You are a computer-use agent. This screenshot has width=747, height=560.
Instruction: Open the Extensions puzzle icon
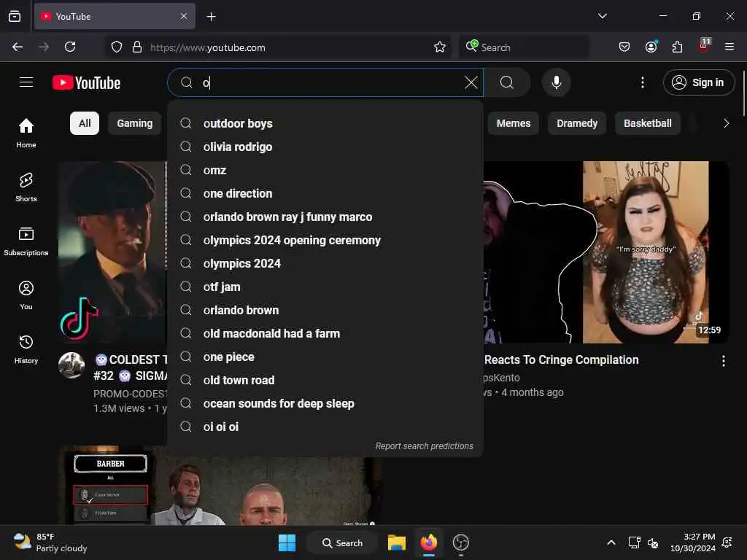(677, 47)
